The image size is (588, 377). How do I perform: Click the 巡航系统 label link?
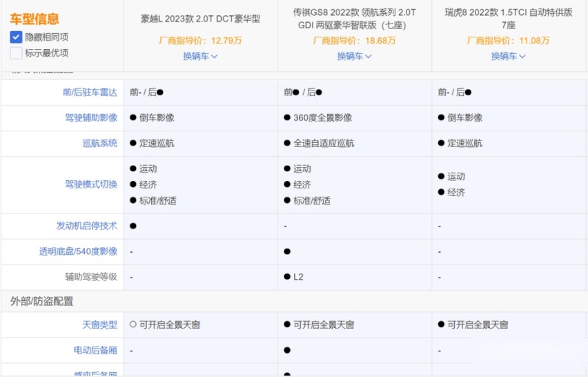tap(100, 144)
